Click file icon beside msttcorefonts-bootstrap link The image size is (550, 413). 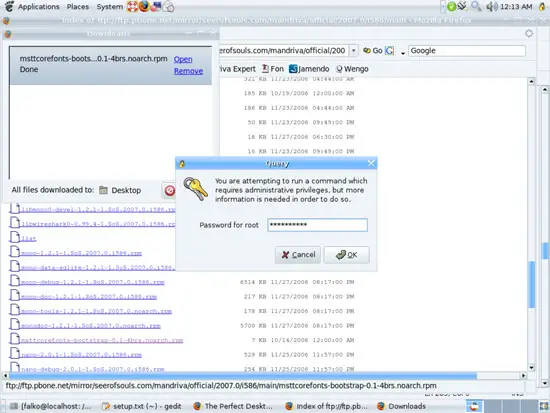[x=14, y=339]
